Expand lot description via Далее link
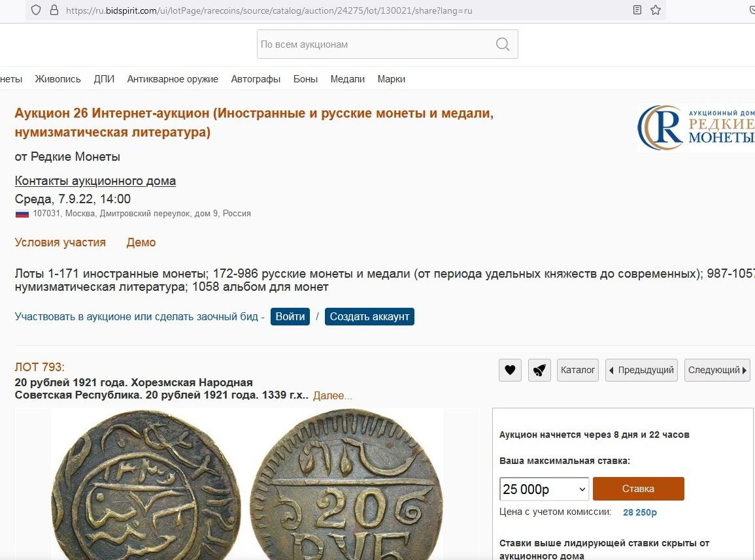This screenshot has width=755, height=560. point(332,395)
